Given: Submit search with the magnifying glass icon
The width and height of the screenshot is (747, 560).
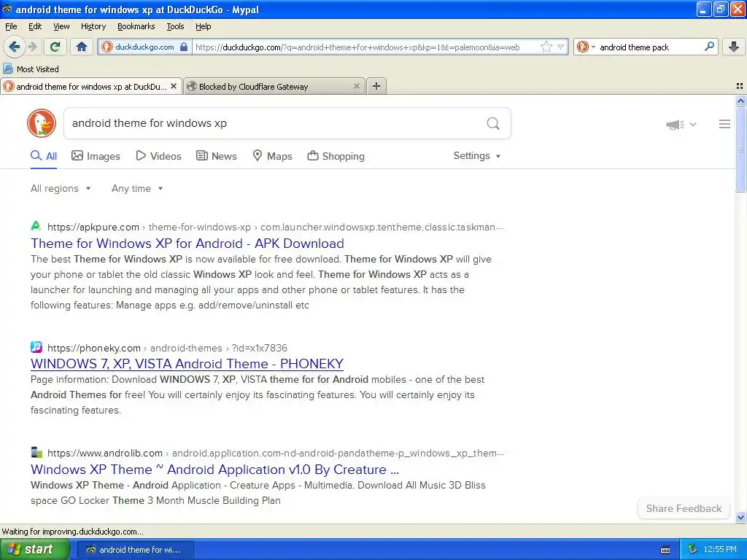Looking at the screenshot, I should (493, 124).
